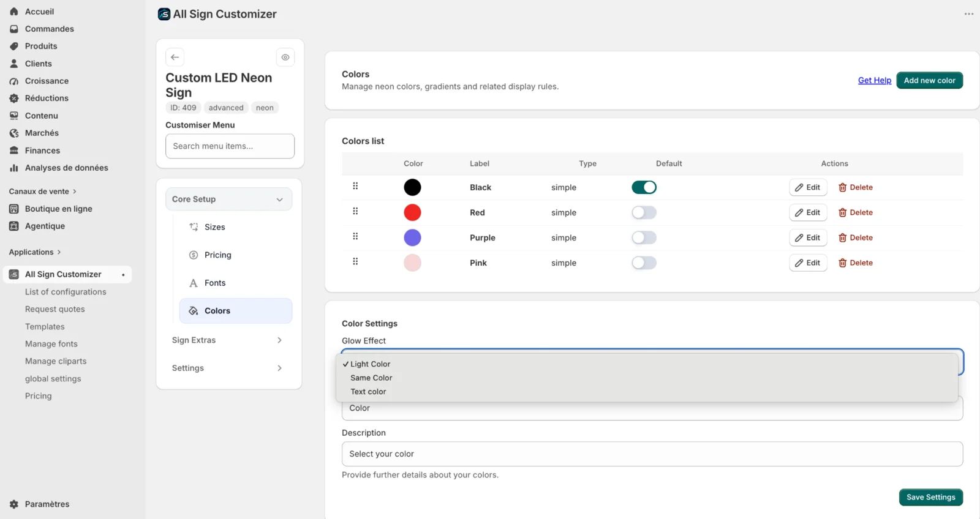Turn off the default toggle for Black
The height and width of the screenshot is (519, 980).
click(x=644, y=187)
